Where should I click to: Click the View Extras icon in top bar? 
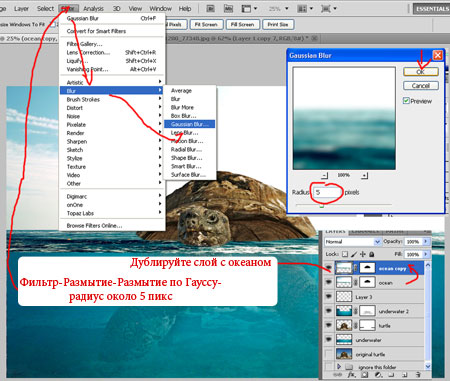pos(246,9)
